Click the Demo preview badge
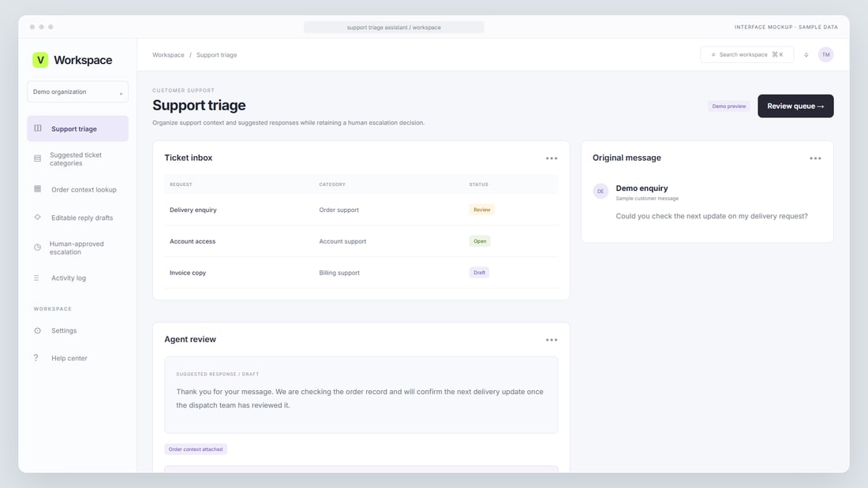 tap(728, 106)
